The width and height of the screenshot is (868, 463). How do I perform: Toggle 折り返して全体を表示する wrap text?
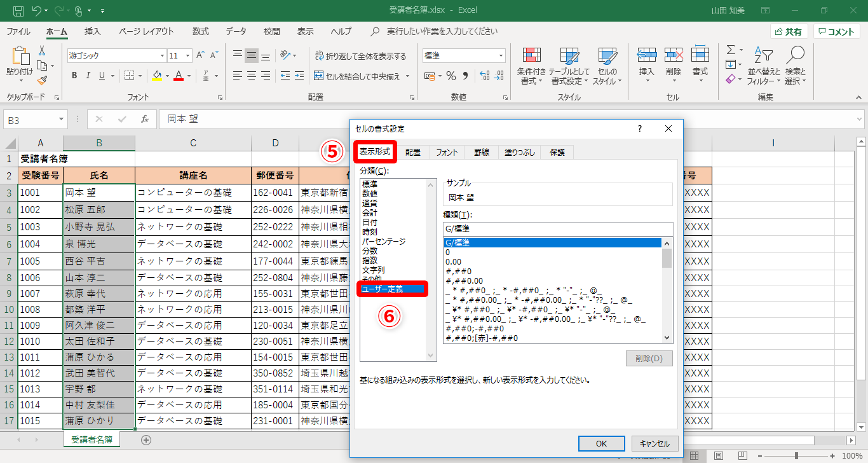[360, 56]
